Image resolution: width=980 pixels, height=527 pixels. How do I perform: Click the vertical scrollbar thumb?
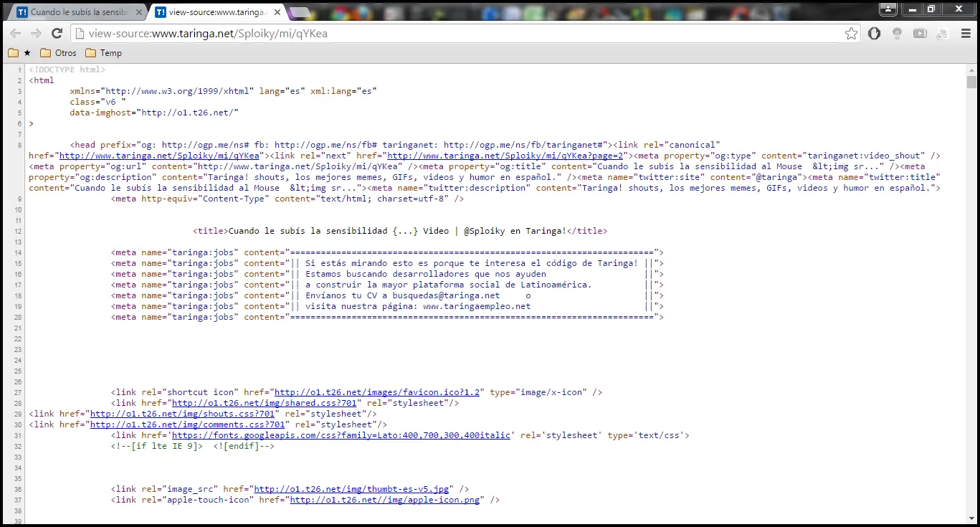(971, 81)
